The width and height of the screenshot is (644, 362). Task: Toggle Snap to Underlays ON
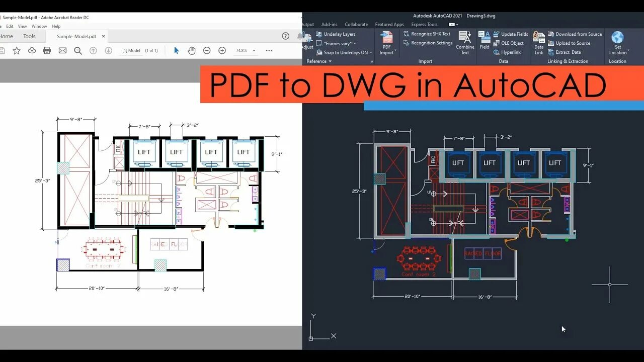[342, 52]
